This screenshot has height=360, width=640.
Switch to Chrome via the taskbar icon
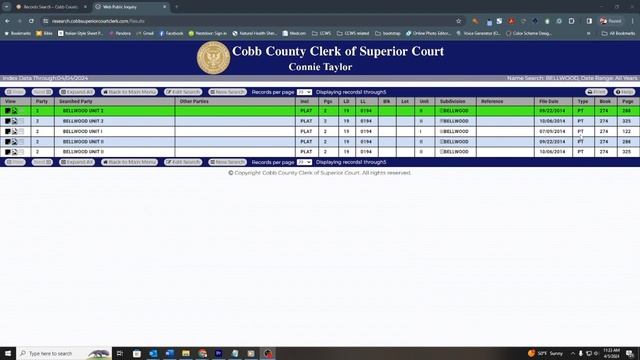pyautogui.click(x=202, y=353)
